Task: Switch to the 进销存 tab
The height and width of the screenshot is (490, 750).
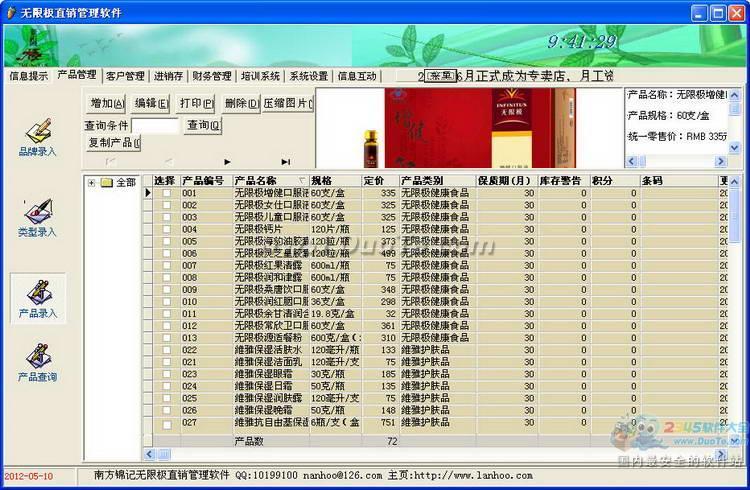Action: coord(168,76)
